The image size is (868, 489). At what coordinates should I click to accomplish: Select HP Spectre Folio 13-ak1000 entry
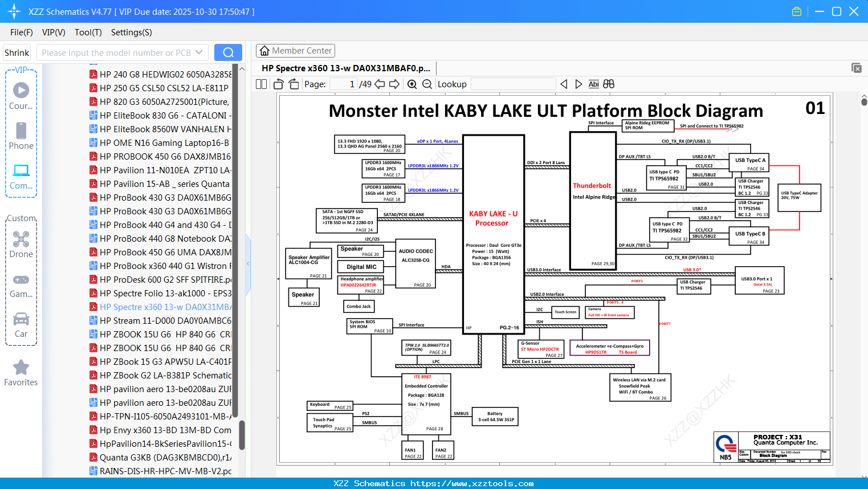point(161,293)
